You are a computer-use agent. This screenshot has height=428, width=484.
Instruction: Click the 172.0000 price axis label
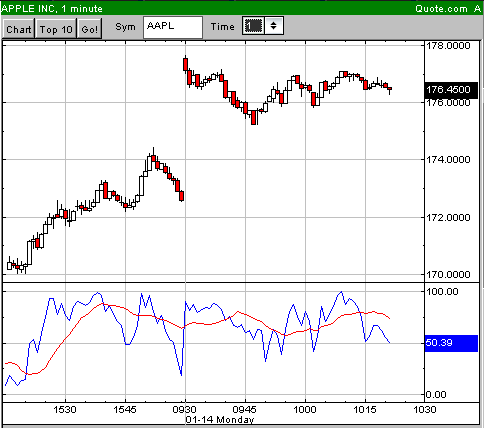click(448, 217)
